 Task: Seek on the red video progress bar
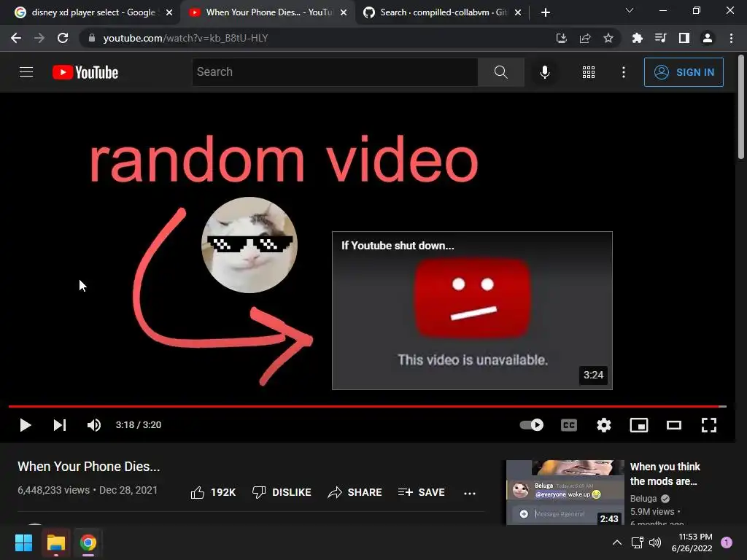pos(368,406)
